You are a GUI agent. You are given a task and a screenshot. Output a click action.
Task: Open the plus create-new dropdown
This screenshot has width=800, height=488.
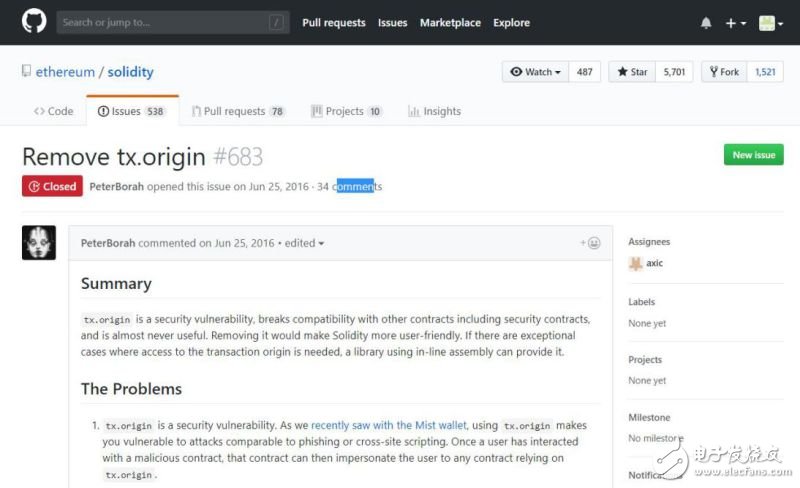coord(736,23)
